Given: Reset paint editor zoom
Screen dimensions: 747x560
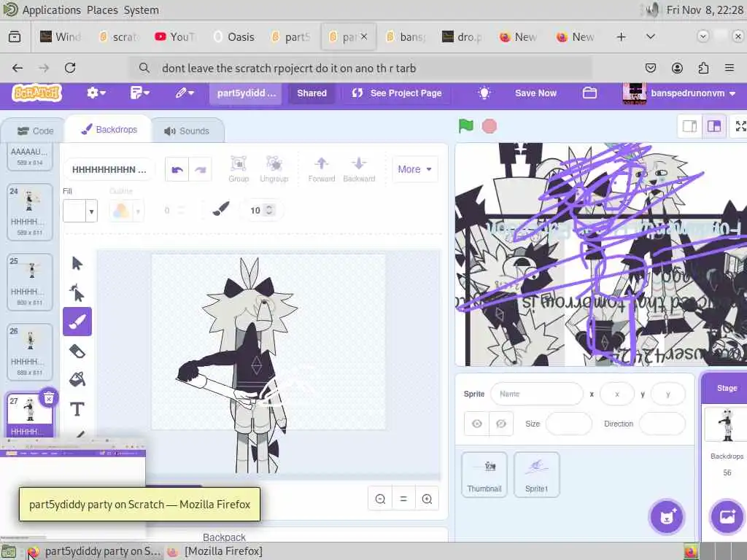Looking at the screenshot, I should (403, 499).
